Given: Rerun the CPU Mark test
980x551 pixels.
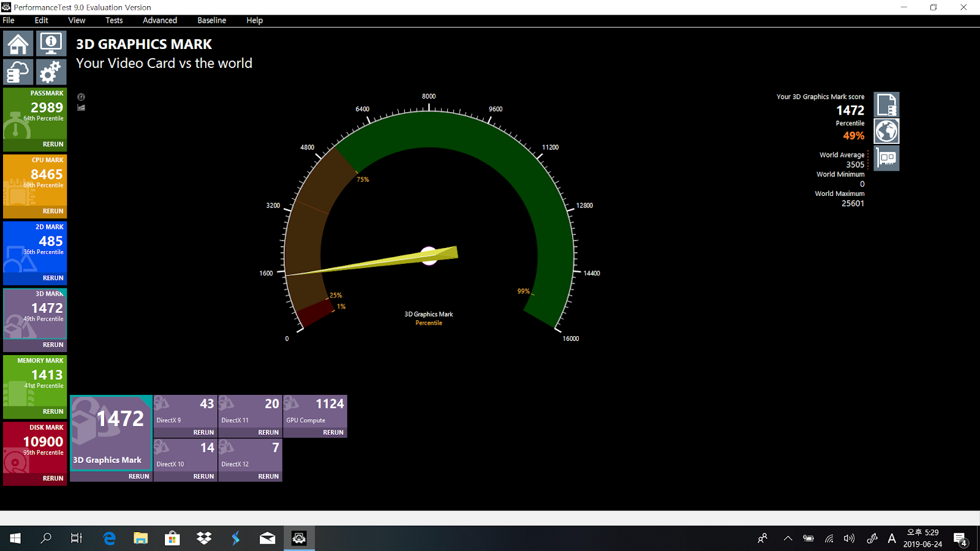Looking at the screenshot, I should (x=53, y=211).
